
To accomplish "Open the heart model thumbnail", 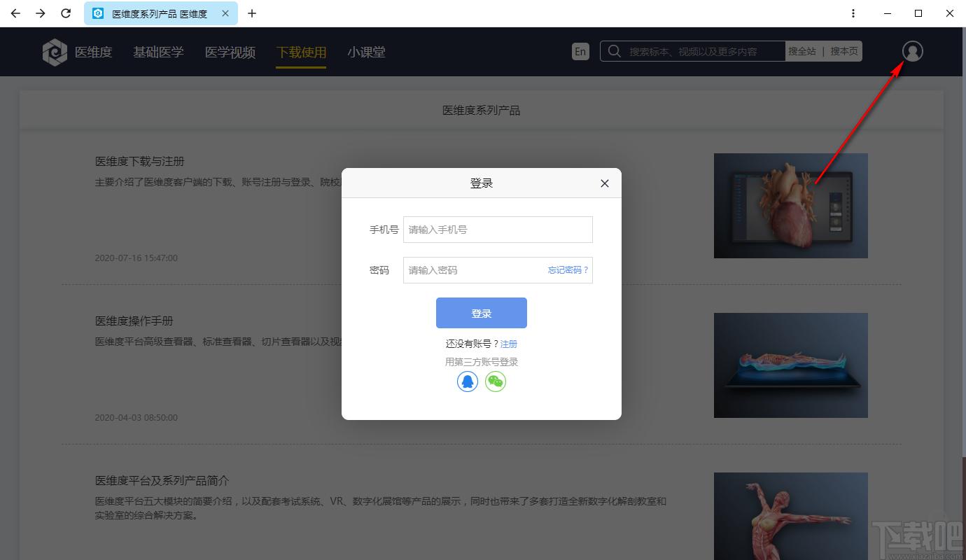I will [791, 206].
